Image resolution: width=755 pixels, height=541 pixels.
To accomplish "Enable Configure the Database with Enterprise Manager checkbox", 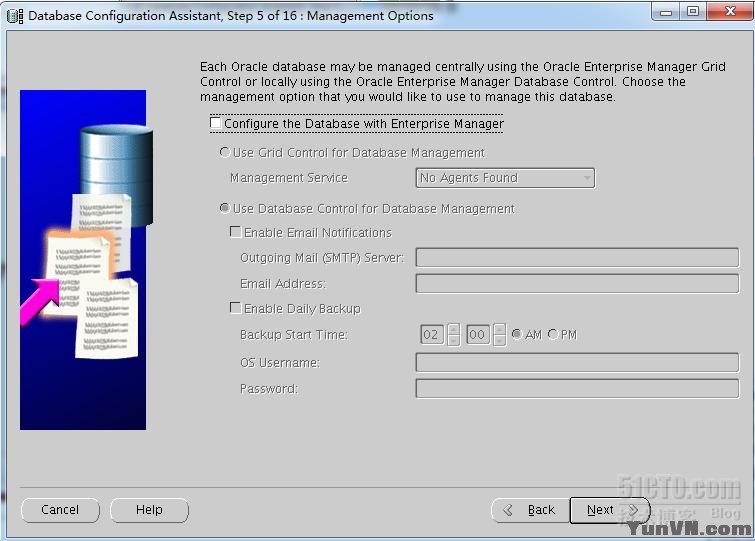I will (216, 123).
